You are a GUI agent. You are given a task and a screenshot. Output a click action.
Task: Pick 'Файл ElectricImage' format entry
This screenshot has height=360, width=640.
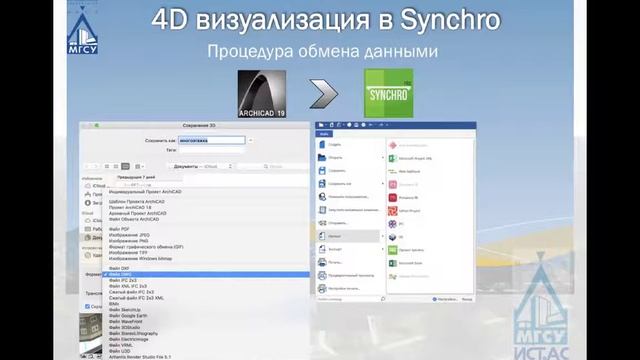click(129, 339)
